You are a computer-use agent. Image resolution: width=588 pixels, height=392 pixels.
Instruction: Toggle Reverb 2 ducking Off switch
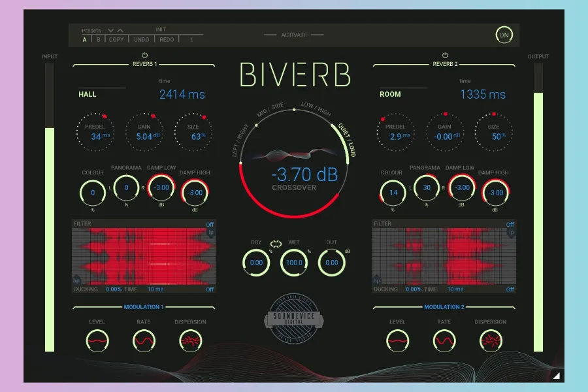(x=510, y=289)
